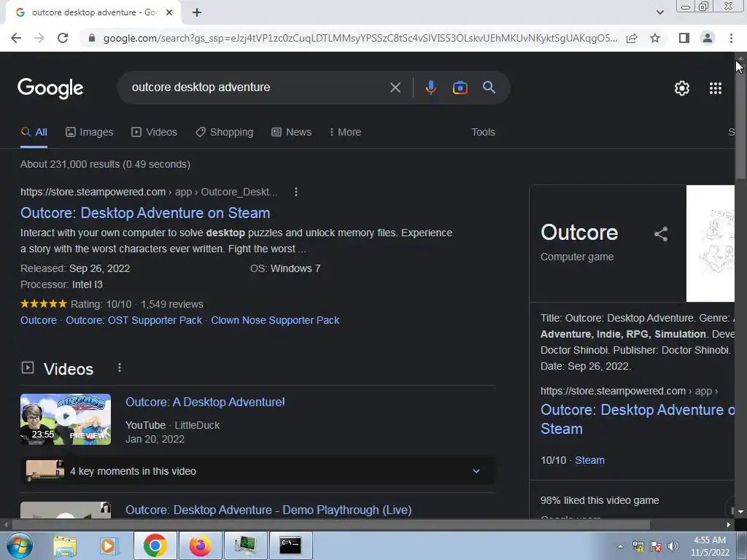
Task: Click the horizontal scrollbar right arrow
Action: [729, 525]
